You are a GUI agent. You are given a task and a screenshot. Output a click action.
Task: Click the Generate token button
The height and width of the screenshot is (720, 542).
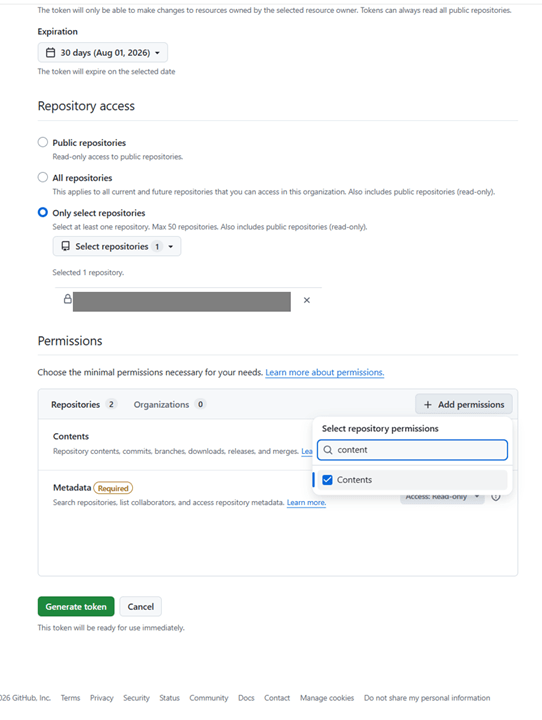pyautogui.click(x=76, y=607)
